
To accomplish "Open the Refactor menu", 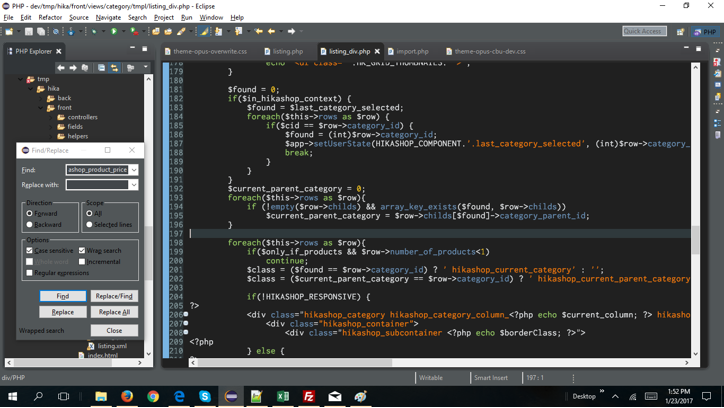I will (50, 18).
